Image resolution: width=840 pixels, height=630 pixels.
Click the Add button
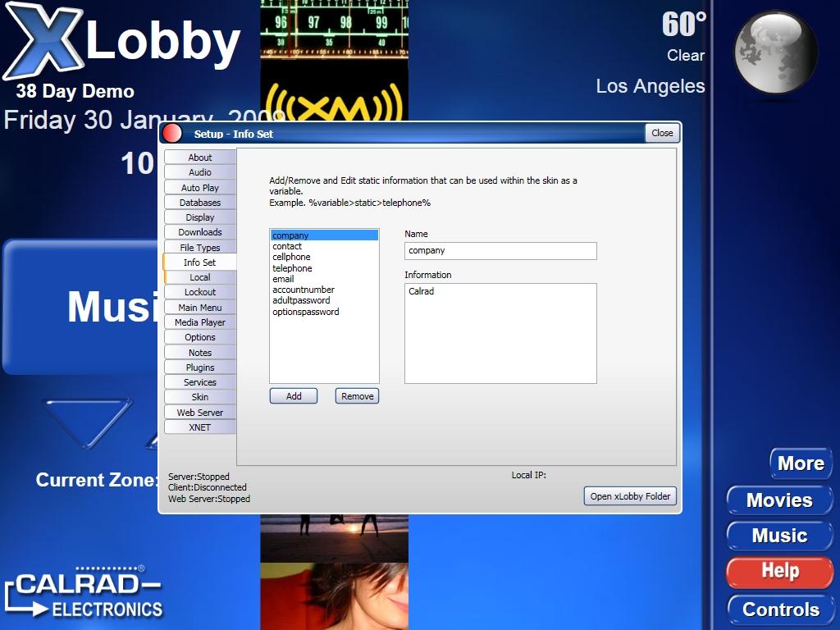click(x=294, y=396)
